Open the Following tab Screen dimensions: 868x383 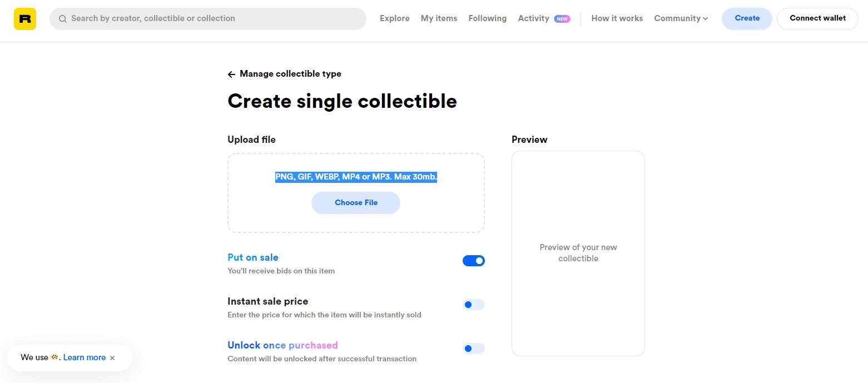(487, 18)
